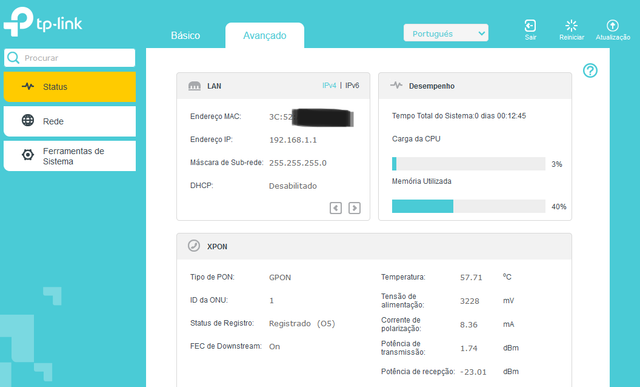Click the Carga da CPU progress bar
Viewport: 640px width, 387px height.
pyautogui.click(x=469, y=164)
